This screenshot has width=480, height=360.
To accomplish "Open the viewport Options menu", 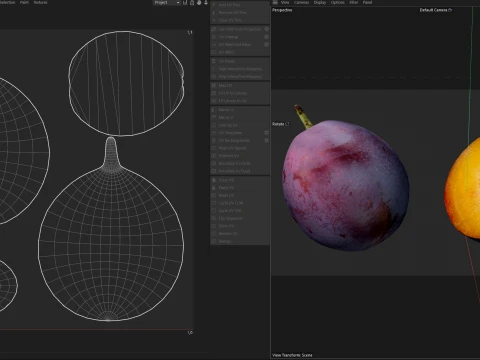I will [338, 3].
